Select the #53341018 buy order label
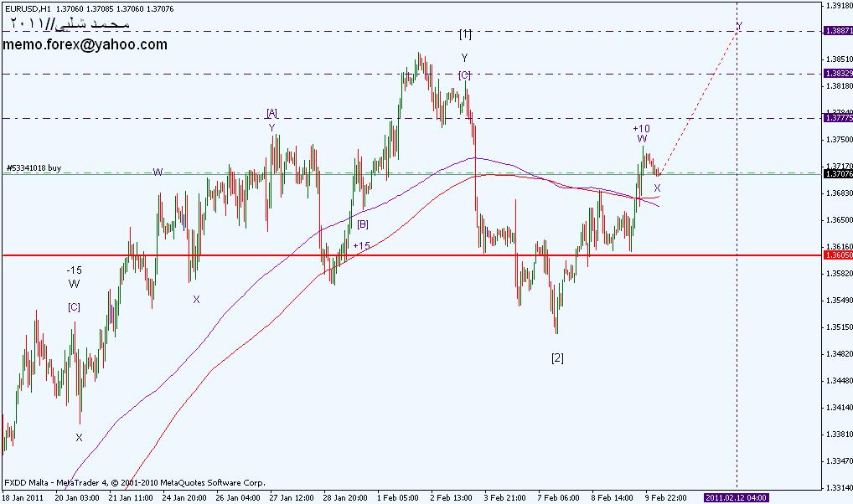 (34, 167)
